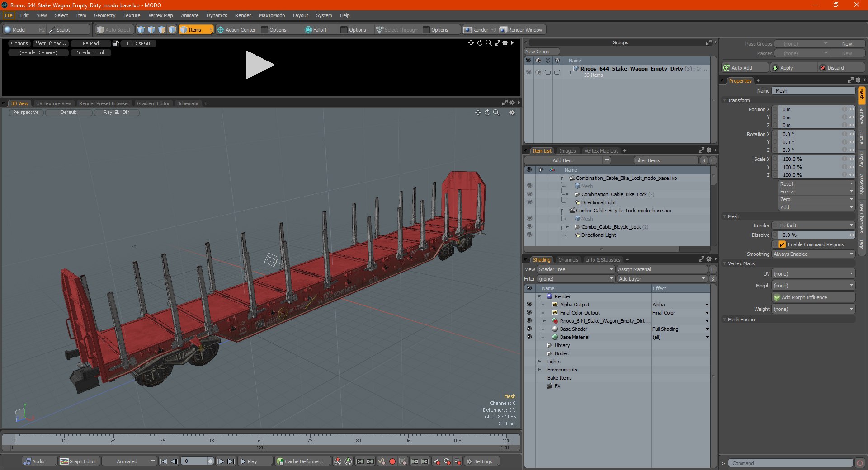Open the Action Center tool

click(236, 30)
